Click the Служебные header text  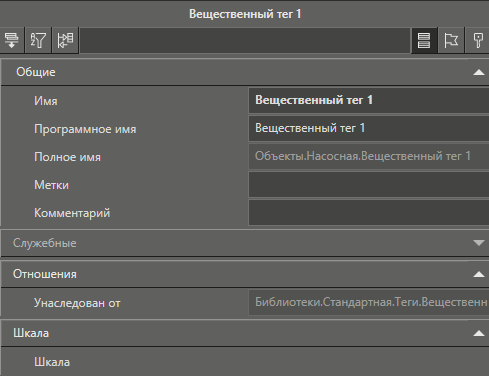pyautogui.click(x=45, y=243)
